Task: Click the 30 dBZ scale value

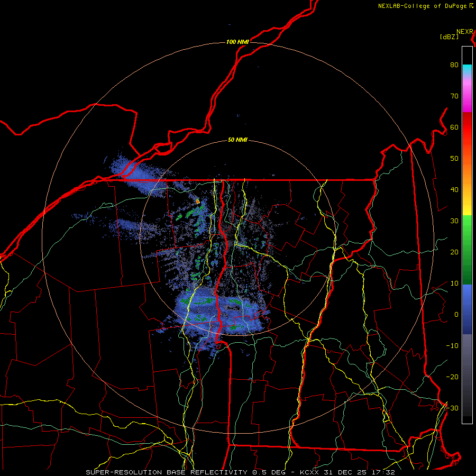Action: pyautogui.click(x=454, y=221)
